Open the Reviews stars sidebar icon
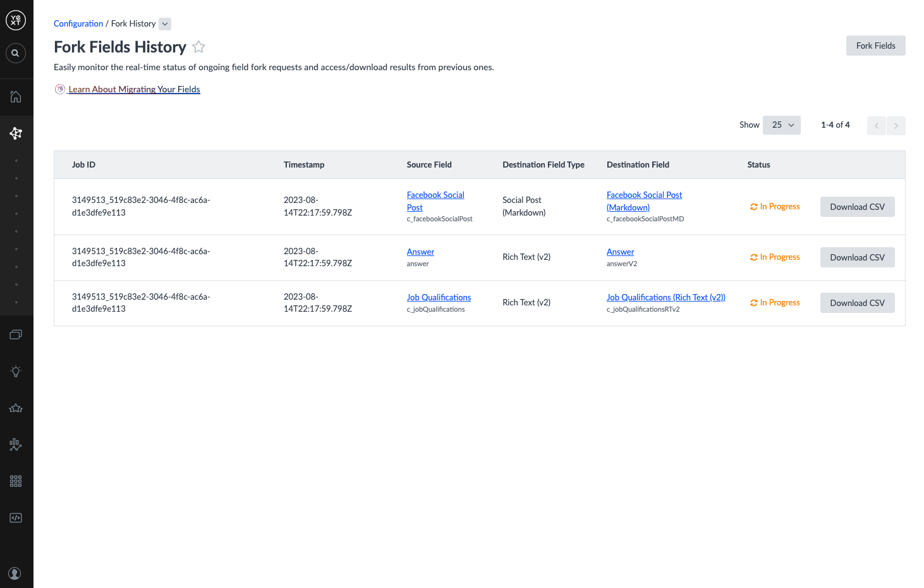 (16, 408)
